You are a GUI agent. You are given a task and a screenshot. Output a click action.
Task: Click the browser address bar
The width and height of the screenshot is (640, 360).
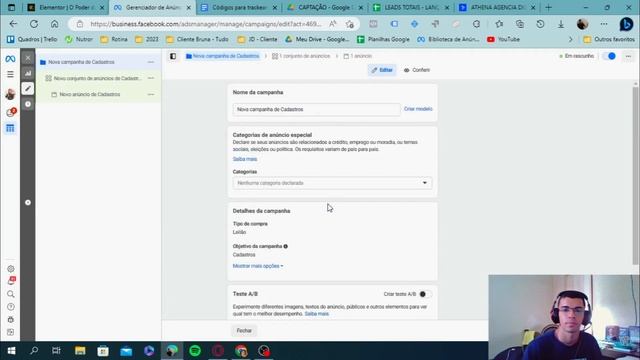[x=206, y=24]
